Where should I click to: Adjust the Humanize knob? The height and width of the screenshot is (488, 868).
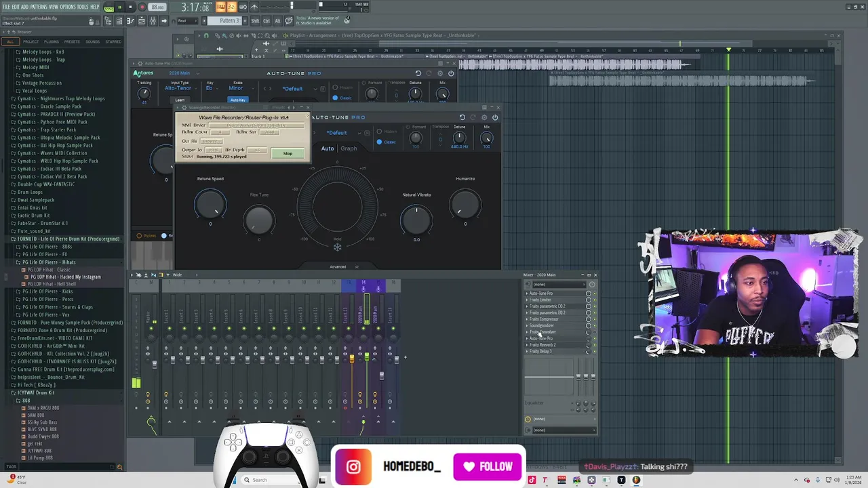click(x=465, y=203)
